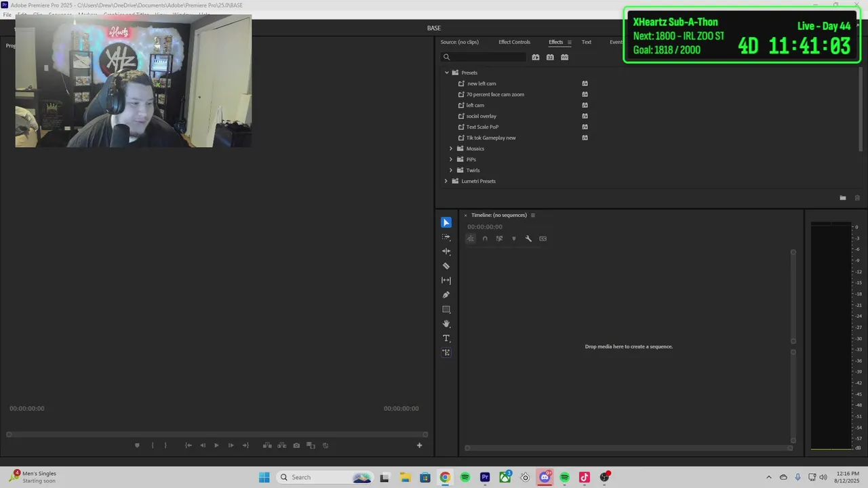Click the Lift button in Program Monitor
The image size is (868, 488).
tap(267, 445)
